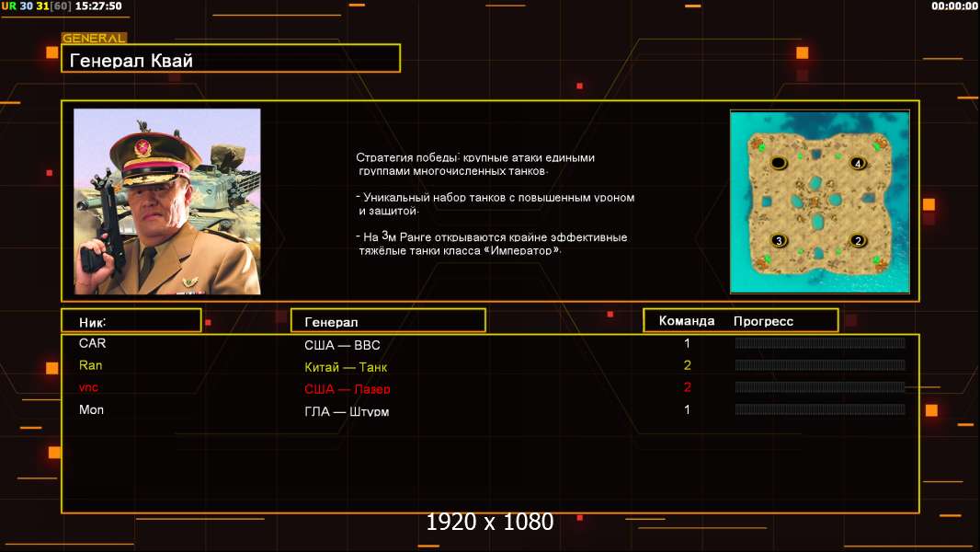Click the 'Команда' column header
The width and height of the screenshot is (980, 552).
[x=686, y=321]
